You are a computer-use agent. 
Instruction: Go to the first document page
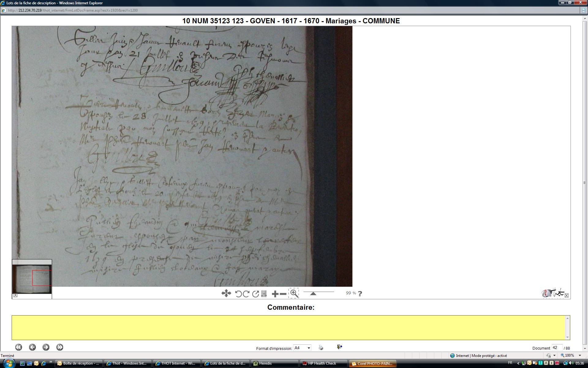tap(19, 347)
